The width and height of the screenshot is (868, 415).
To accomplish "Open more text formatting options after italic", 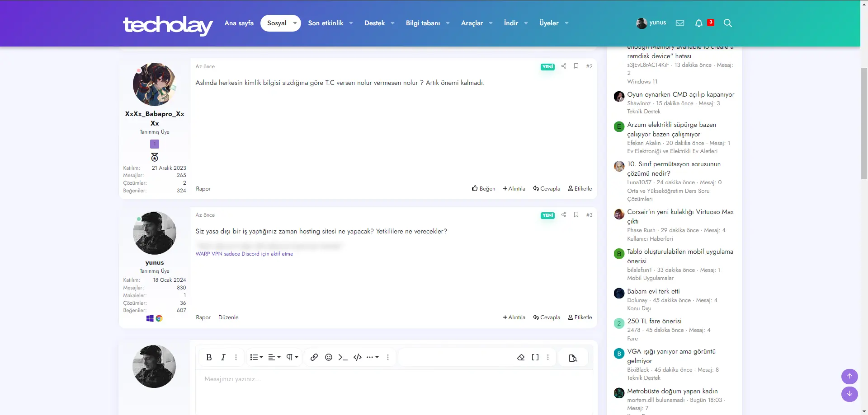I will pos(236,357).
